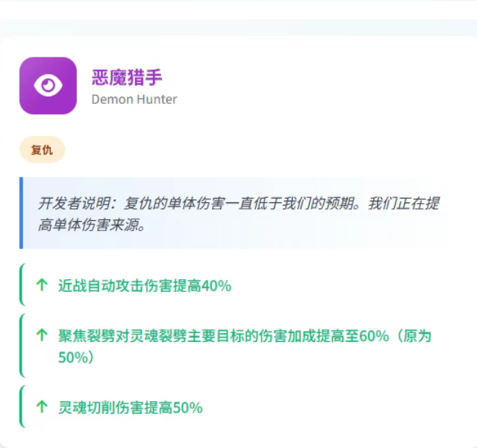Click the 开发者说明 developer note box
The width and height of the screenshot is (477, 448).
coord(234,213)
